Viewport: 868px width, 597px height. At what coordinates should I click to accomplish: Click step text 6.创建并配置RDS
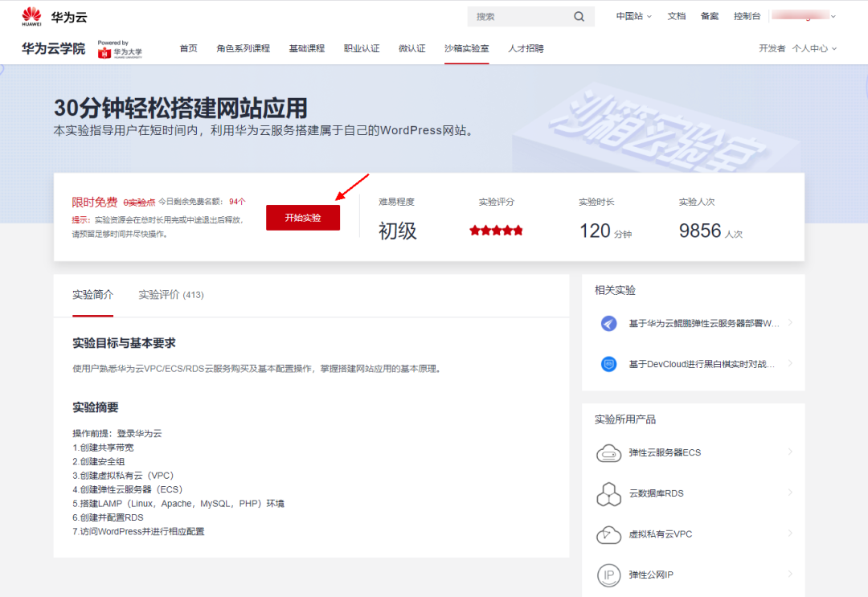[108, 517]
